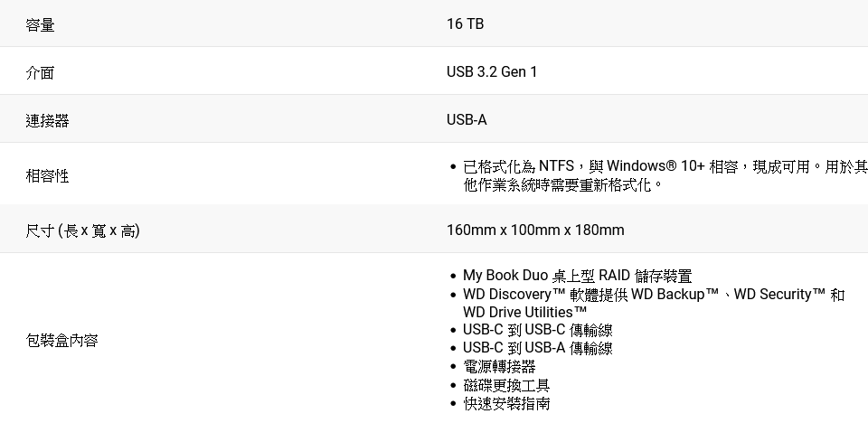
Task: Select the 160mm x 100mm x 180mm value
Action: pyautogui.click(x=535, y=230)
